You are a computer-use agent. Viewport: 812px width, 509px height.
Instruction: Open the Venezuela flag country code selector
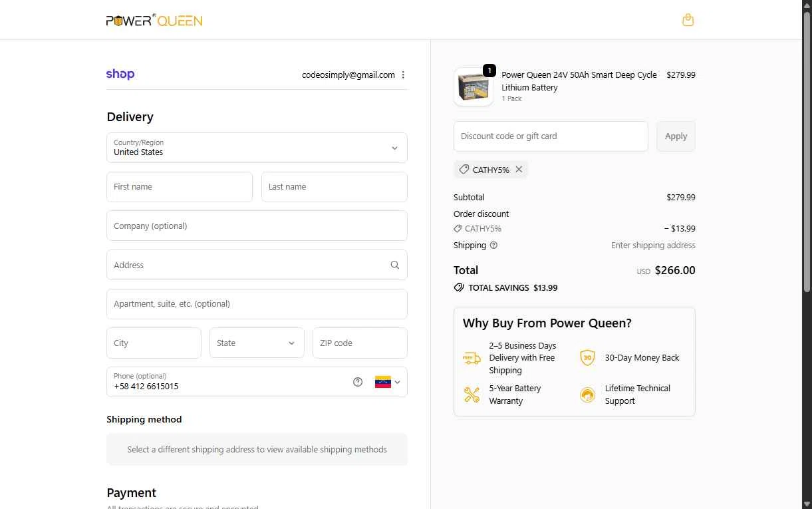[388, 382]
